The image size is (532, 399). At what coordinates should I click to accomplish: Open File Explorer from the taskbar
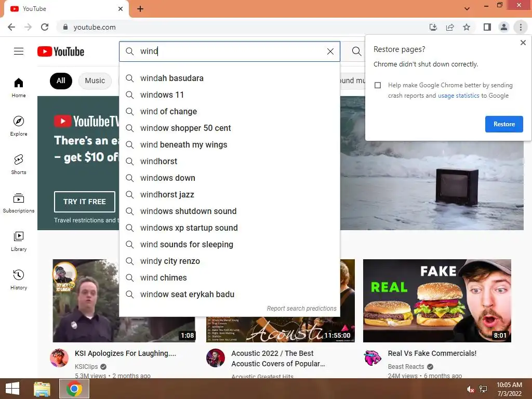click(x=42, y=389)
